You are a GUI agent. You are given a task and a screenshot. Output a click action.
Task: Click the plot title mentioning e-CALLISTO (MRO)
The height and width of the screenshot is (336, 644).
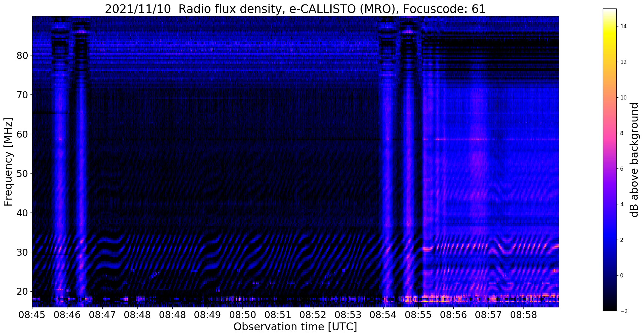[x=295, y=9]
